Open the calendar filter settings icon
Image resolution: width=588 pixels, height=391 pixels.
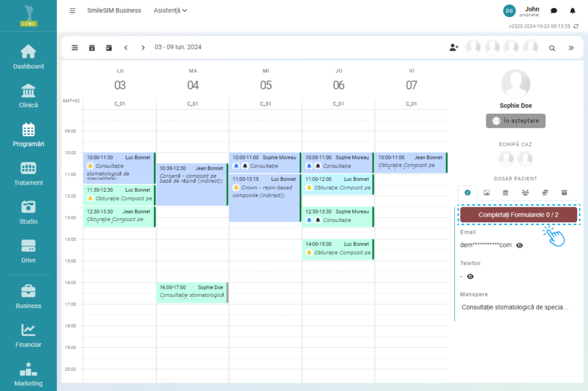(x=75, y=48)
